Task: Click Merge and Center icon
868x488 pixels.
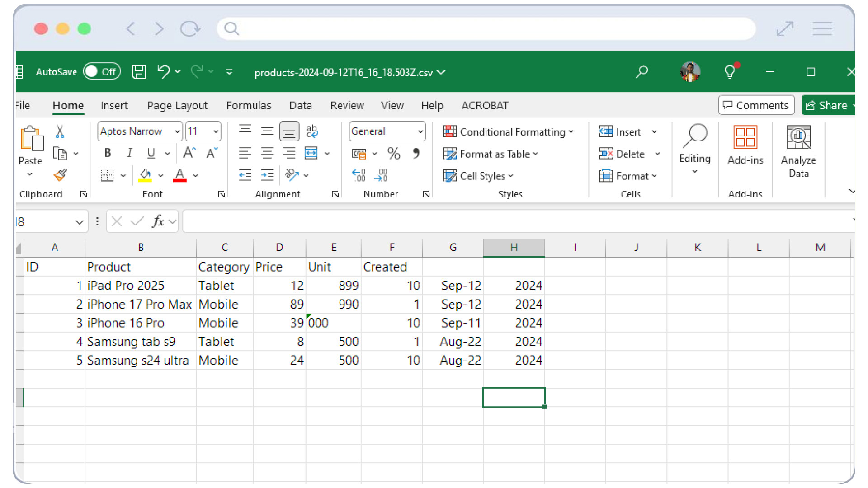Action: [x=311, y=153]
